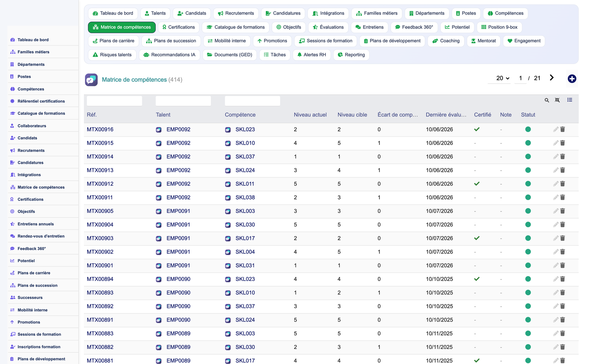Viewport: 589px width, 364px height.
Task: Click trash icon for row MTX00903
Action: click(x=563, y=238)
